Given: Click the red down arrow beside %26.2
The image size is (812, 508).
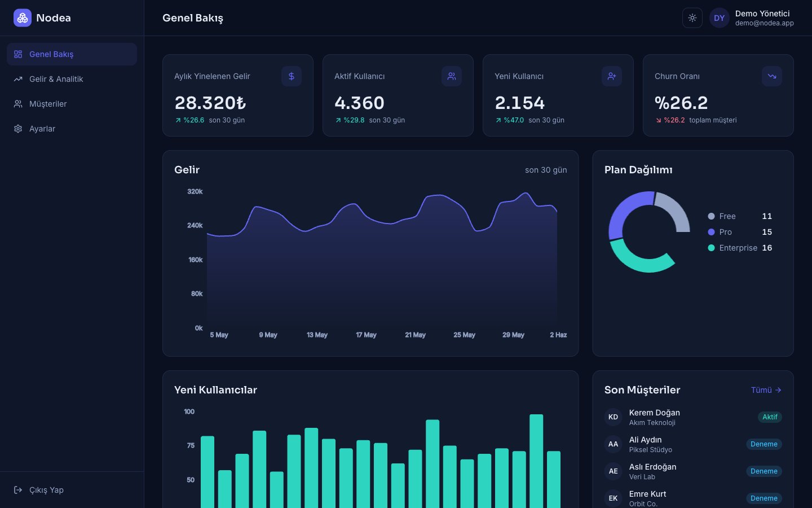Looking at the screenshot, I should (x=659, y=120).
